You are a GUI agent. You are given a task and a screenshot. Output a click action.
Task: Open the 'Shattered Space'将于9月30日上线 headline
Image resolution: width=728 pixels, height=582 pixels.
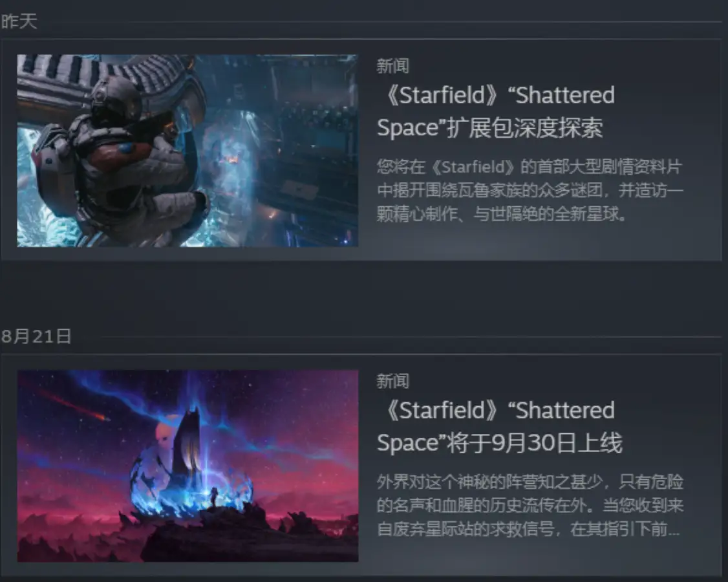point(500,426)
